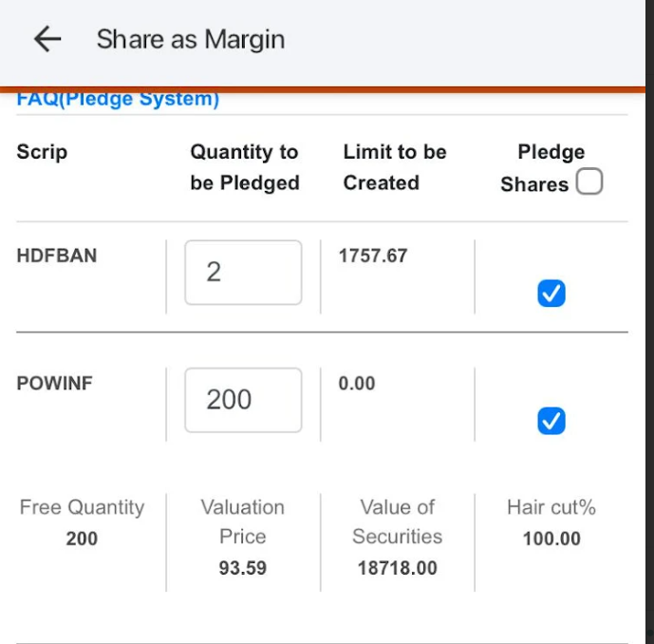Click the Scrip column header

click(x=42, y=152)
